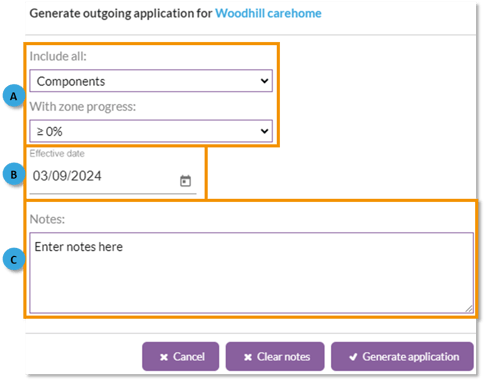
Task: Expand the zone progress ≥ 0% dropdown
Action: tap(151, 131)
